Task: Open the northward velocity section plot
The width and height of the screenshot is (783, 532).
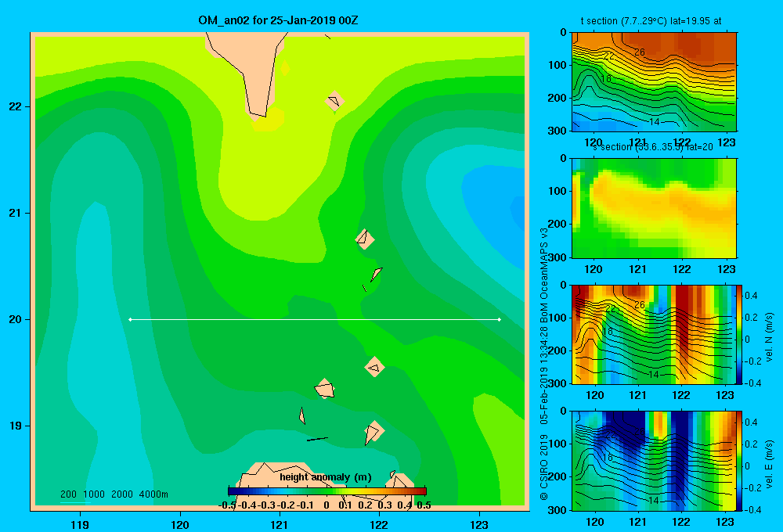Action: 654,334
